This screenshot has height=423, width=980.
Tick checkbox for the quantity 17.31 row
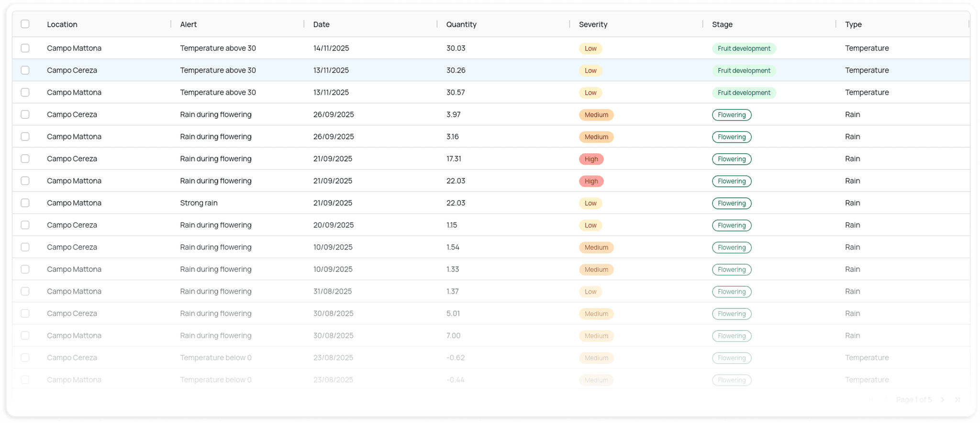25,159
